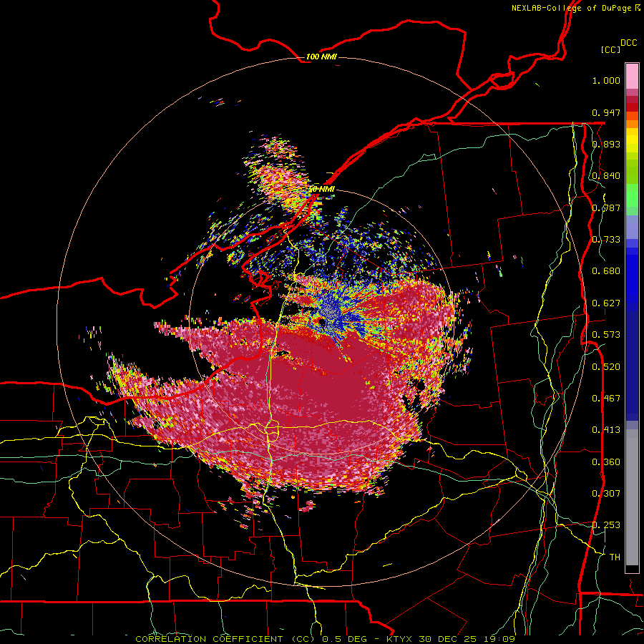644x644 pixels.
Task: Pick the dark navy segment of color bar
Action: coord(632,366)
